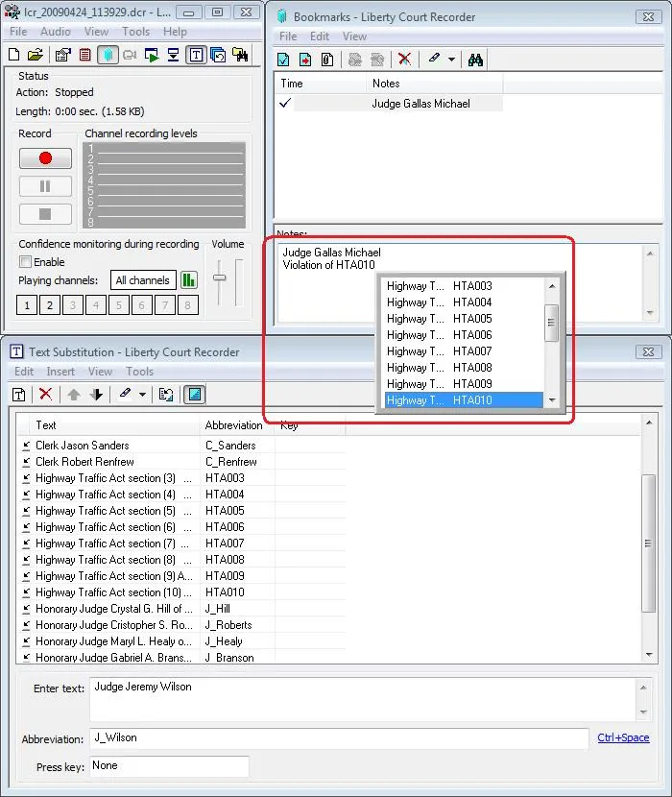The image size is (672, 797).
Task: Expand highlighter dropdown arrow in Bookmarks toolbar
Action: [451, 60]
